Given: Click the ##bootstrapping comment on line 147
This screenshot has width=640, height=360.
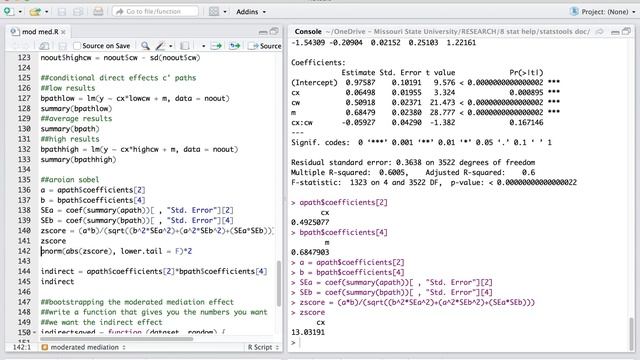Looking at the screenshot, I should [x=137, y=302].
